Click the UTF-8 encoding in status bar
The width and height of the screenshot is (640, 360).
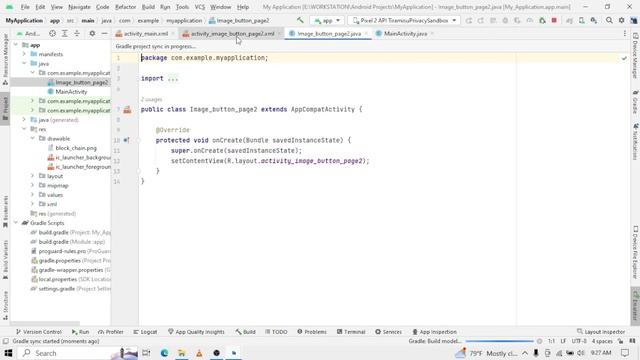point(579,341)
